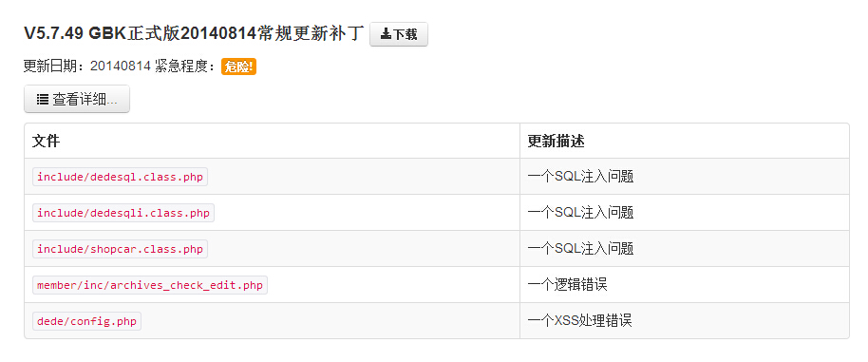Click the 更新日期：20140814 text
The height and width of the screenshot is (362, 868).
(87, 67)
